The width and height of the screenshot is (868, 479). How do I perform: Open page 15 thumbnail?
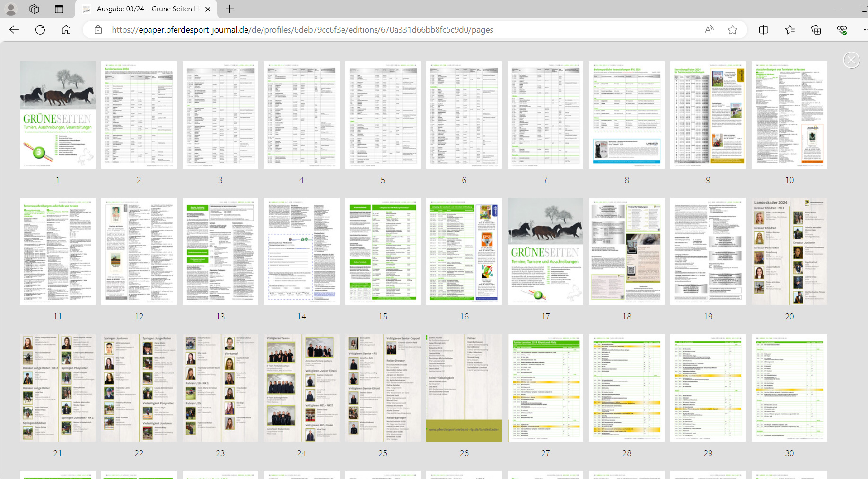383,251
